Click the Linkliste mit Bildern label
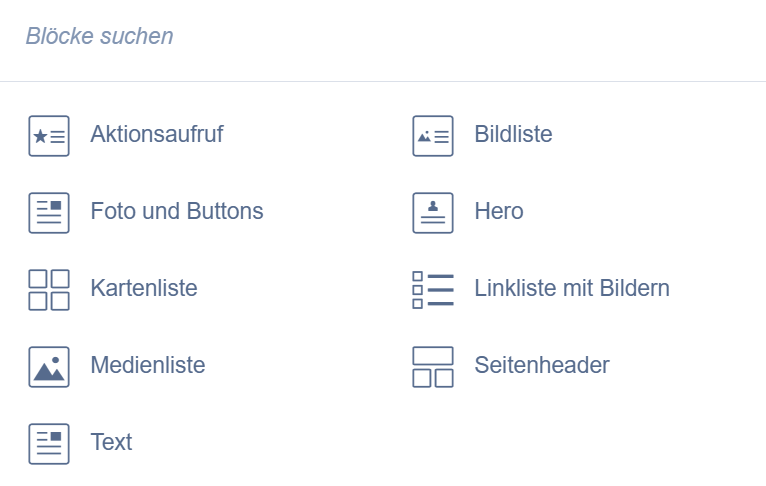Screen dimensions: 766x486 pyautogui.click(x=572, y=288)
